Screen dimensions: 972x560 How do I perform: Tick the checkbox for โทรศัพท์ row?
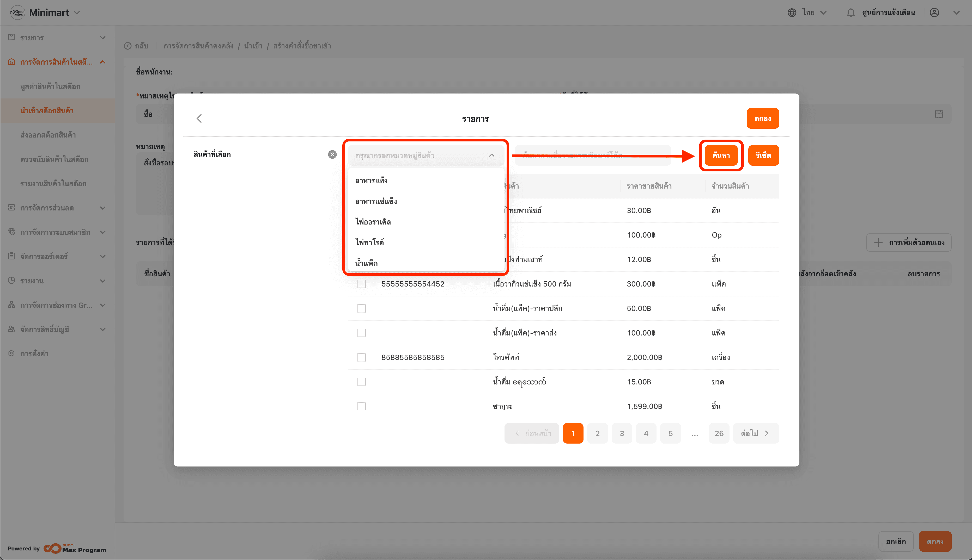pyautogui.click(x=361, y=357)
